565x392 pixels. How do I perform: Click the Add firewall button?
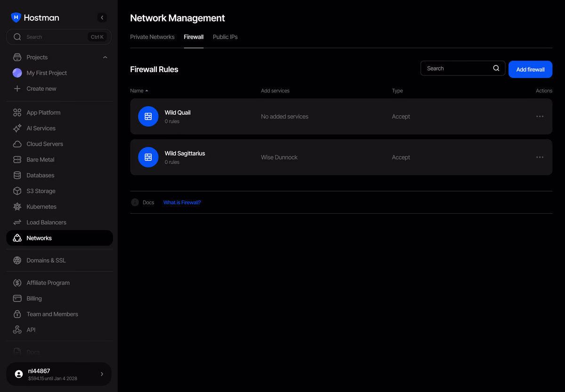[530, 69]
